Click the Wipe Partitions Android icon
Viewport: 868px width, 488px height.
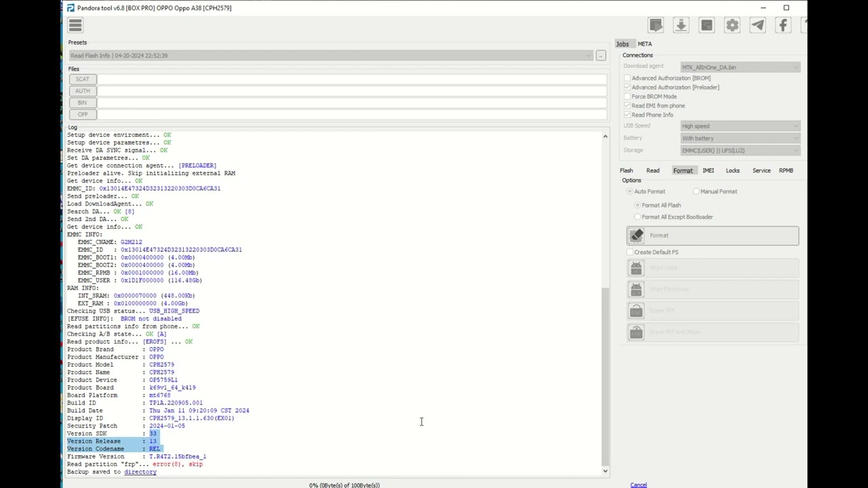click(x=636, y=289)
